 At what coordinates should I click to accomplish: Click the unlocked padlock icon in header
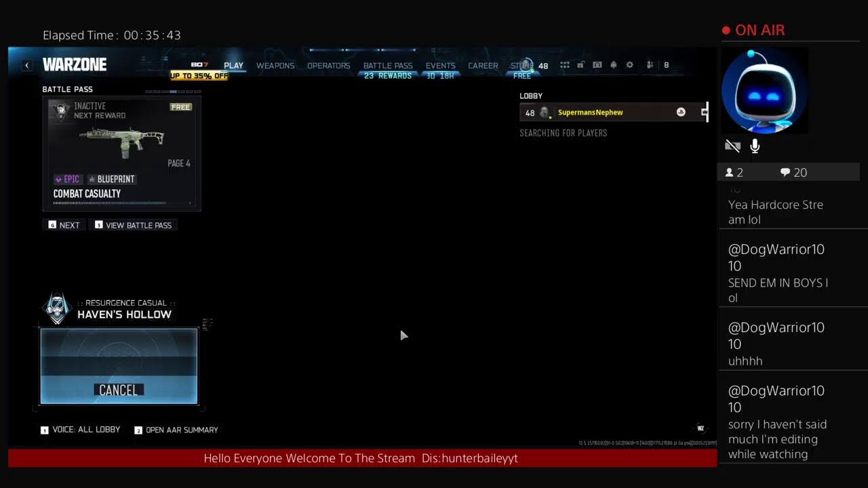click(581, 65)
